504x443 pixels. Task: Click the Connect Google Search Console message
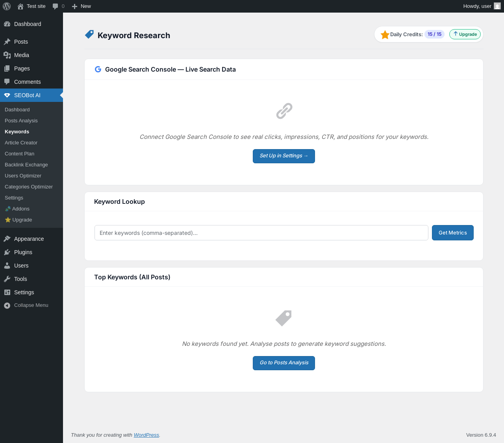point(284,137)
